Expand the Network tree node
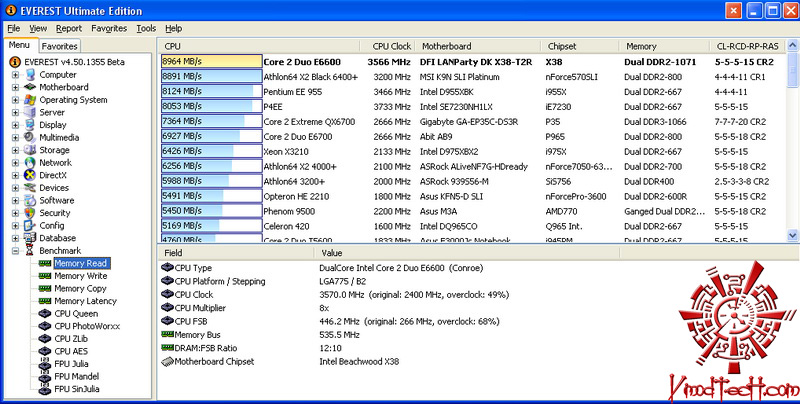Screen dimensions: 800x404 click(15, 163)
